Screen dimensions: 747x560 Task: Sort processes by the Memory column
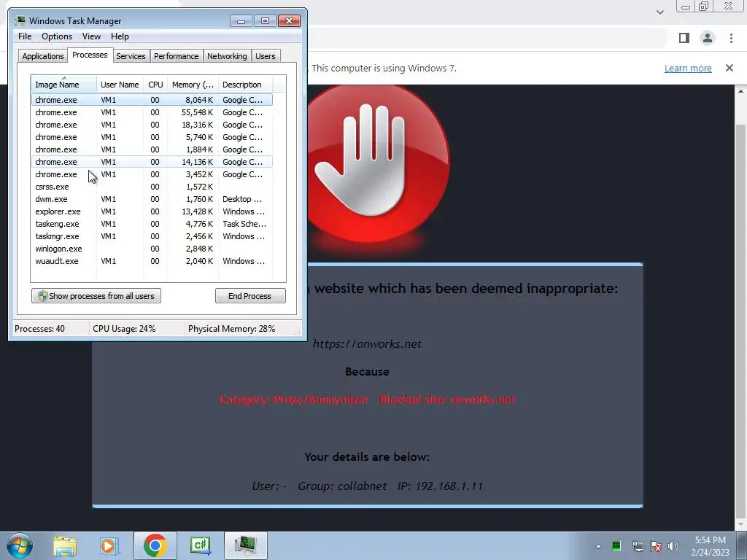click(x=193, y=85)
